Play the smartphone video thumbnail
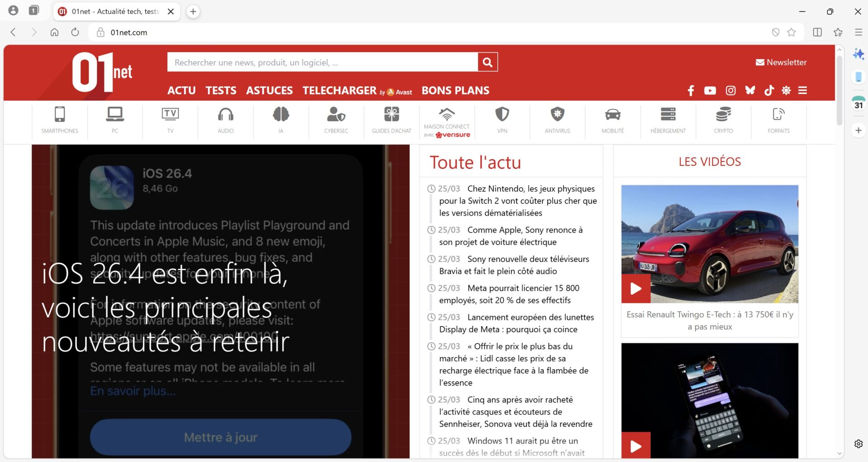The width and height of the screenshot is (868, 462). tap(636, 446)
